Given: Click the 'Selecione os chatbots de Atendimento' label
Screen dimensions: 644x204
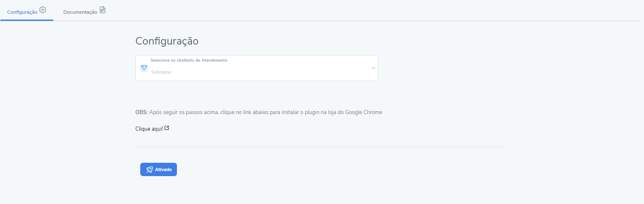Looking at the screenshot, I should tap(189, 60).
